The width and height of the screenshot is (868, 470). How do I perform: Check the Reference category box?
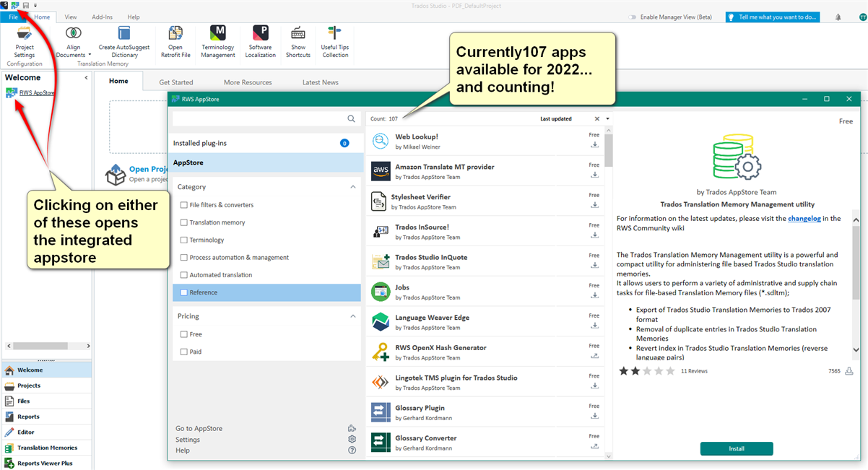point(184,292)
